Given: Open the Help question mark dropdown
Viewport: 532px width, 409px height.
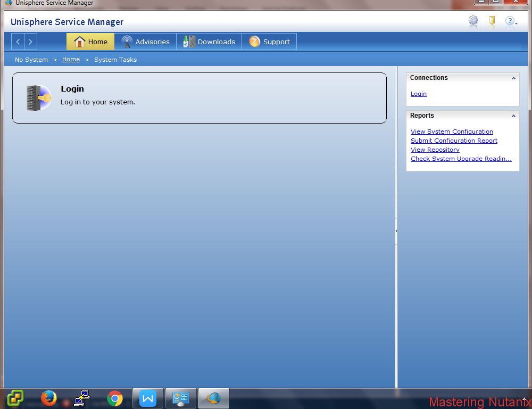Looking at the screenshot, I should pyautogui.click(x=511, y=21).
